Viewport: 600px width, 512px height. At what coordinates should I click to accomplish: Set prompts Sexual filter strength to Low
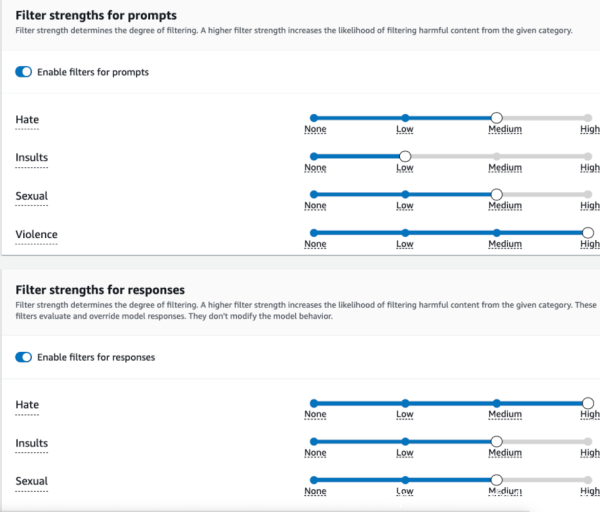pyautogui.click(x=405, y=194)
